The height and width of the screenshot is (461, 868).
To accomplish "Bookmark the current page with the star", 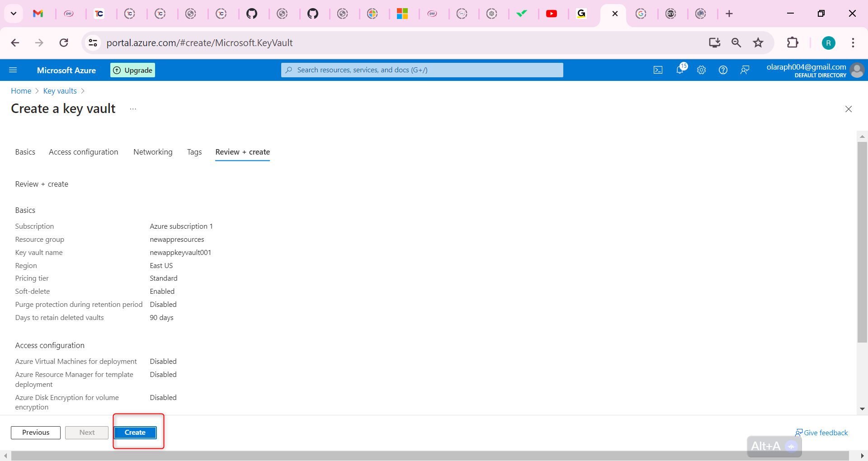I will [x=758, y=42].
